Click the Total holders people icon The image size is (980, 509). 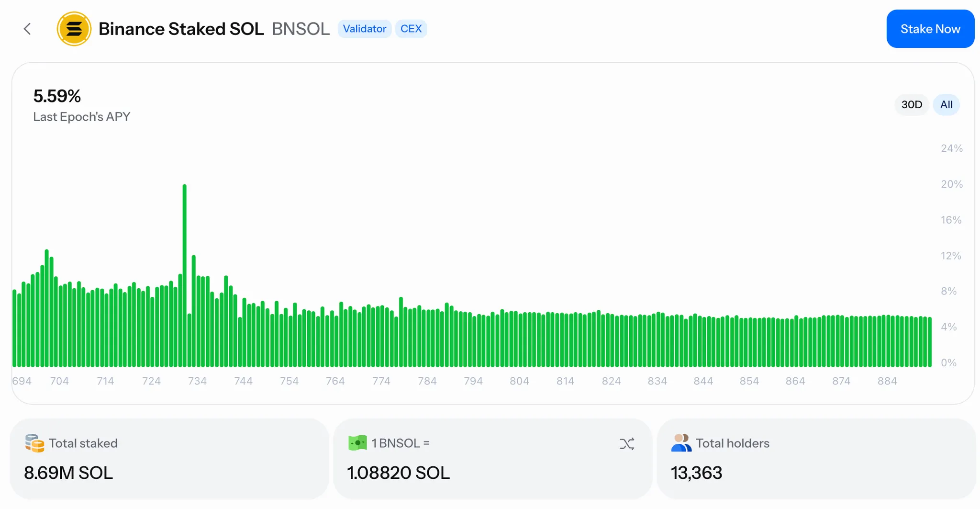[681, 443]
